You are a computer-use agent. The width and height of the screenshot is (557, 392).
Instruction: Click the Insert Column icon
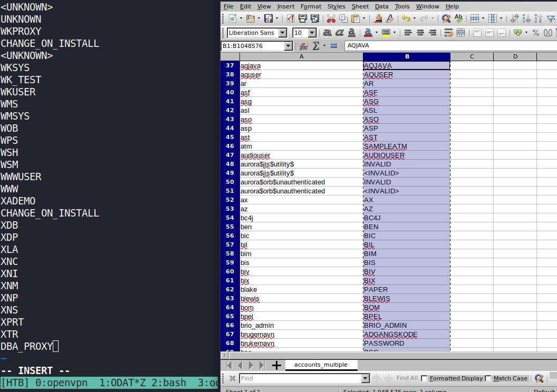tap(493, 18)
